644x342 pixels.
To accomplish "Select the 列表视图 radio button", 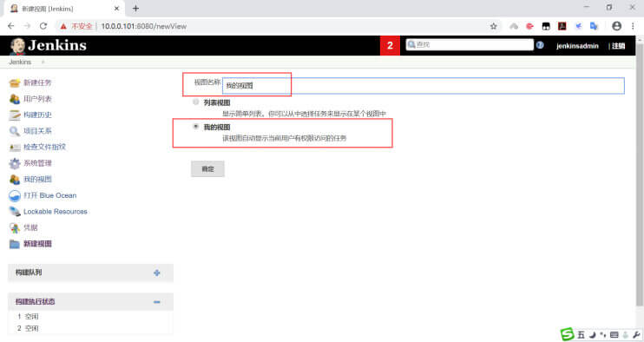I will pos(196,102).
